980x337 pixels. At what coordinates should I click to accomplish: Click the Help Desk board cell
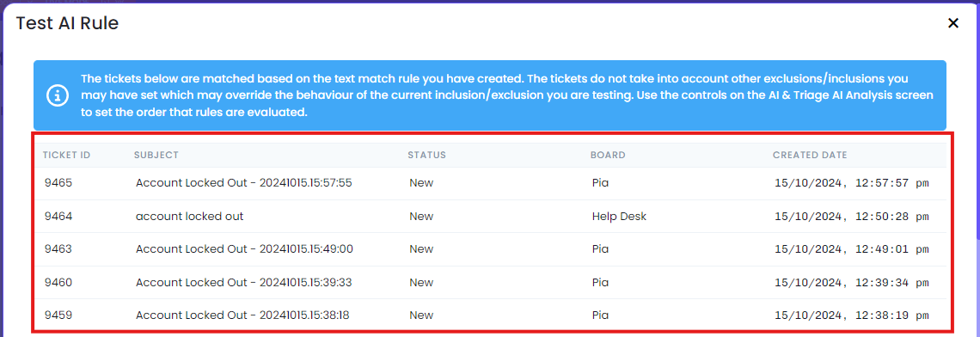click(619, 217)
